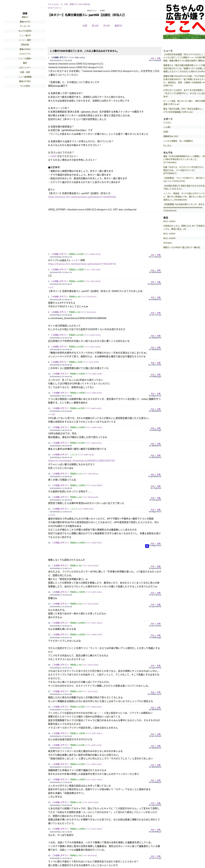Open ハム専6 in the スポーツ section

pyautogui.click(x=167, y=127)
